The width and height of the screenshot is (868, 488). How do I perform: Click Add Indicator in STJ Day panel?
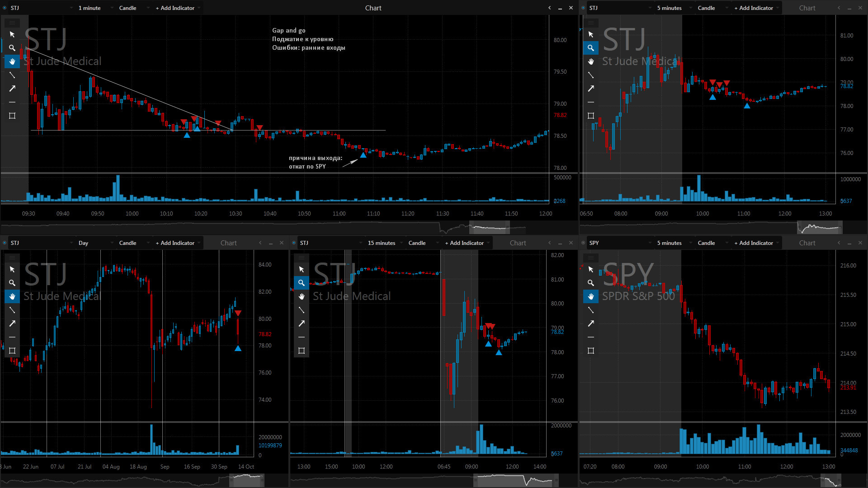coord(178,243)
